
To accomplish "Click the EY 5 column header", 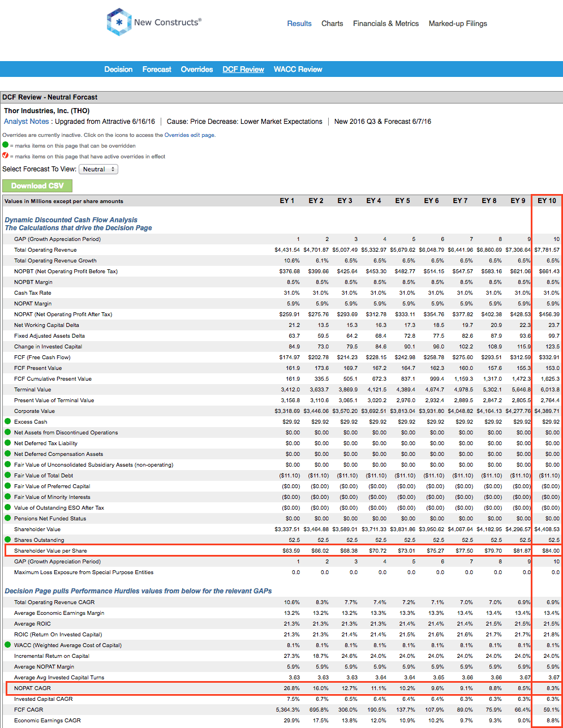I will click(x=402, y=201).
